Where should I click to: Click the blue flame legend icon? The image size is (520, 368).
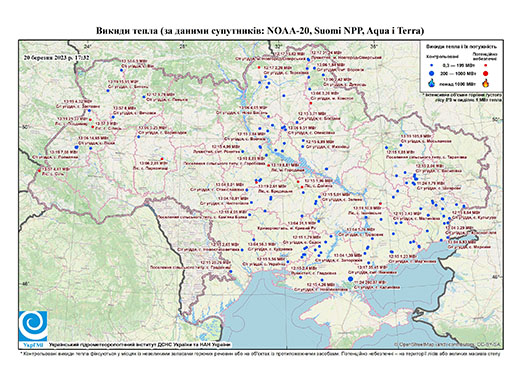tap(432, 83)
